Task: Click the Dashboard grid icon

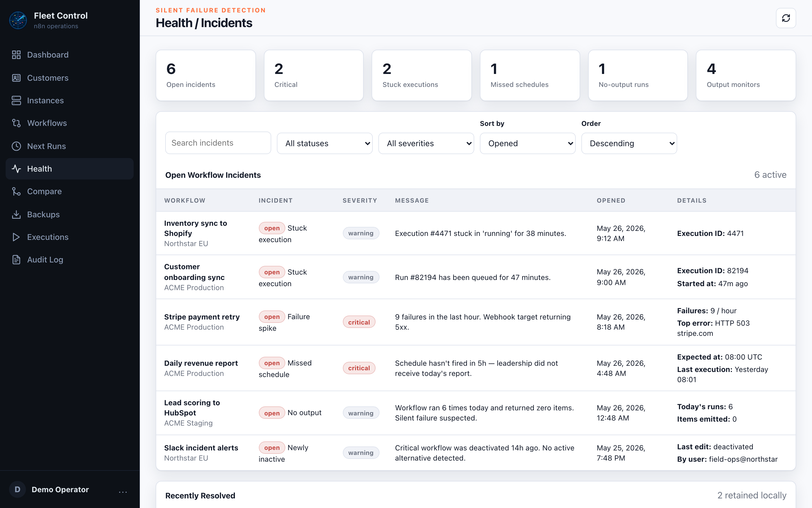Action: pyautogui.click(x=16, y=55)
